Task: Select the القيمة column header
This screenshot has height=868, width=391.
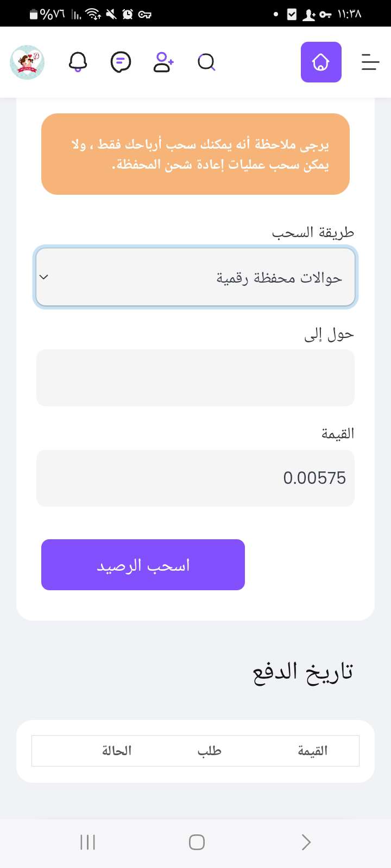Action: (313, 751)
